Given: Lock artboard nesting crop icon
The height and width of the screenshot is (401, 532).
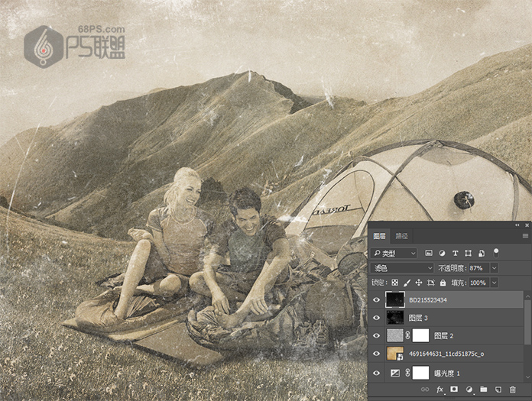Looking at the screenshot, I should coord(431,283).
